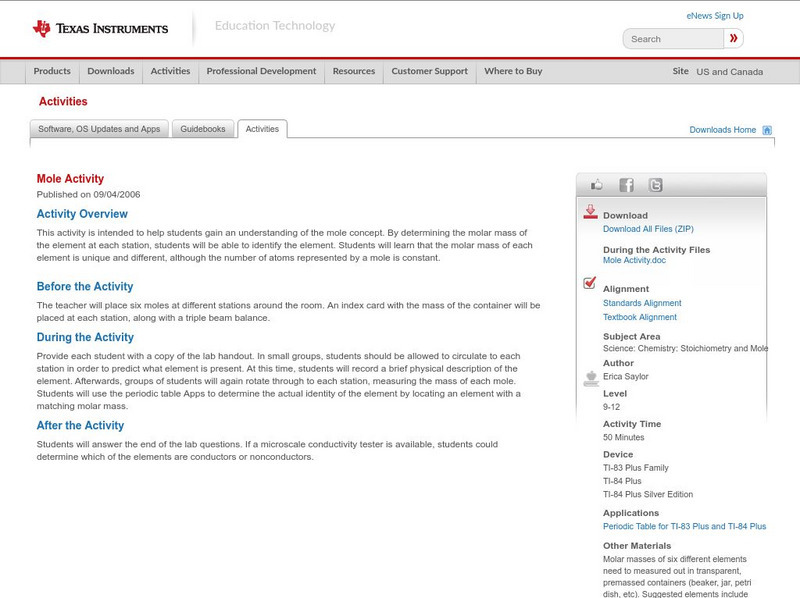The image size is (800, 598).
Task: Click the level value 9-12
Action: [611, 407]
